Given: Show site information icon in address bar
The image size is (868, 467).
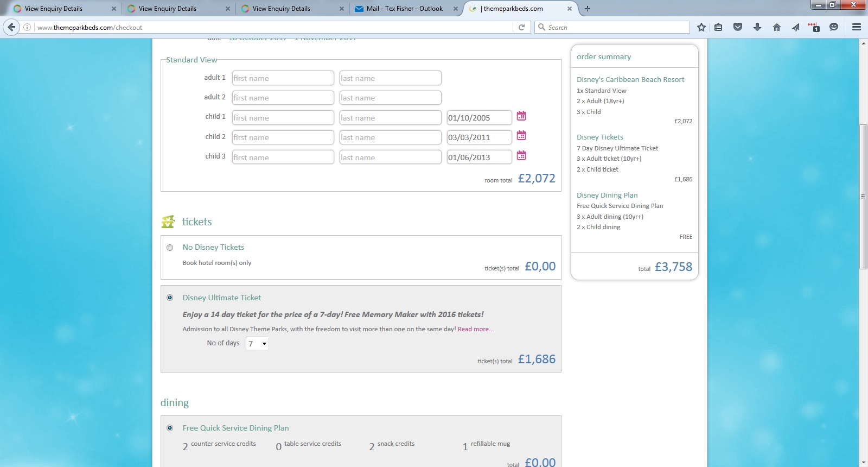Looking at the screenshot, I should click(x=27, y=27).
